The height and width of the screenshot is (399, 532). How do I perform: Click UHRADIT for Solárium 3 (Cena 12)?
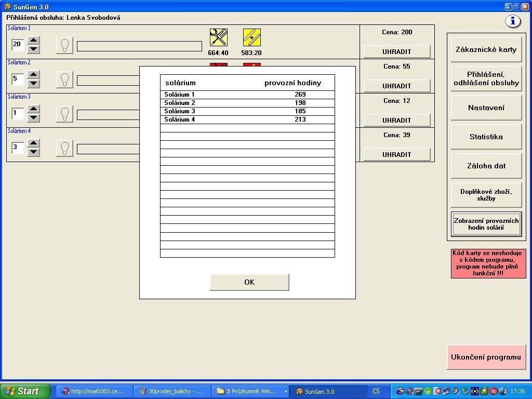point(396,120)
